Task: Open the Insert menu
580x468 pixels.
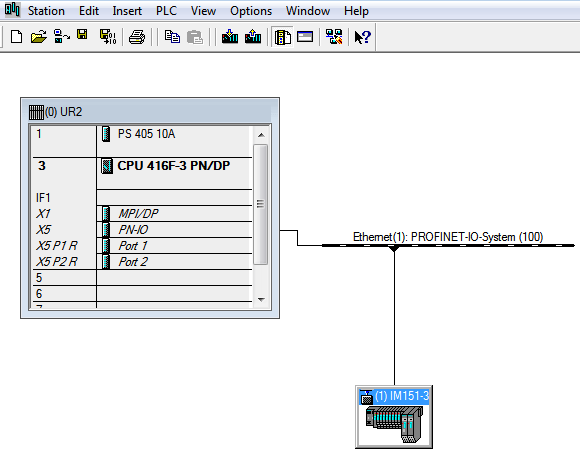Action: [127, 11]
